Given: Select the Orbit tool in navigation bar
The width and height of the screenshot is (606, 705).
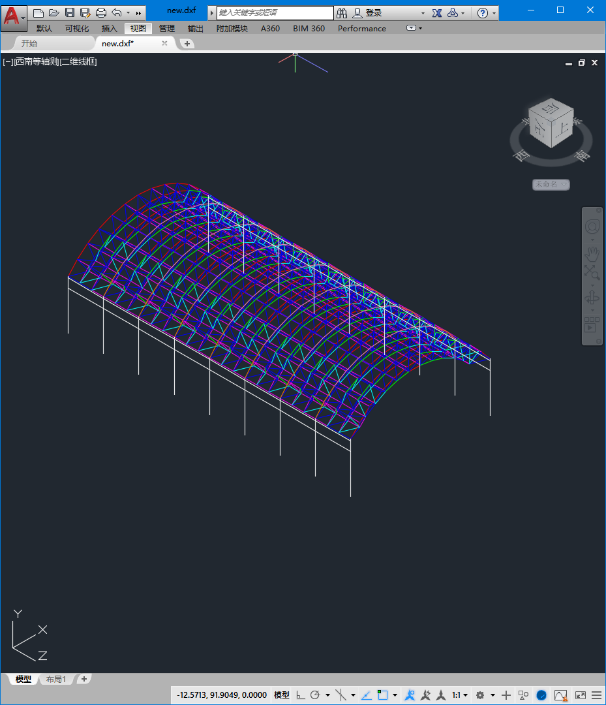Looking at the screenshot, I should point(592,299).
